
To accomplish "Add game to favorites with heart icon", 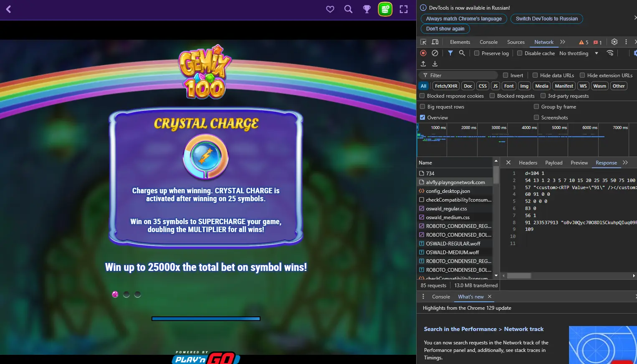I will click(330, 9).
